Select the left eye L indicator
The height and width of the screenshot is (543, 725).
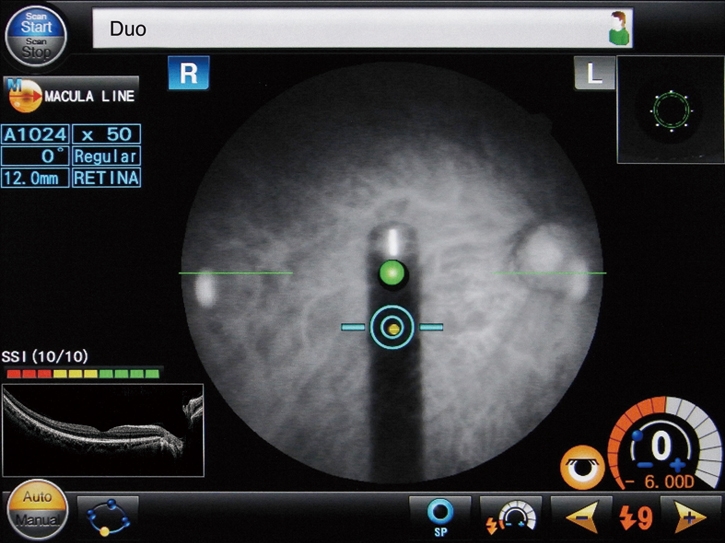coord(594,75)
